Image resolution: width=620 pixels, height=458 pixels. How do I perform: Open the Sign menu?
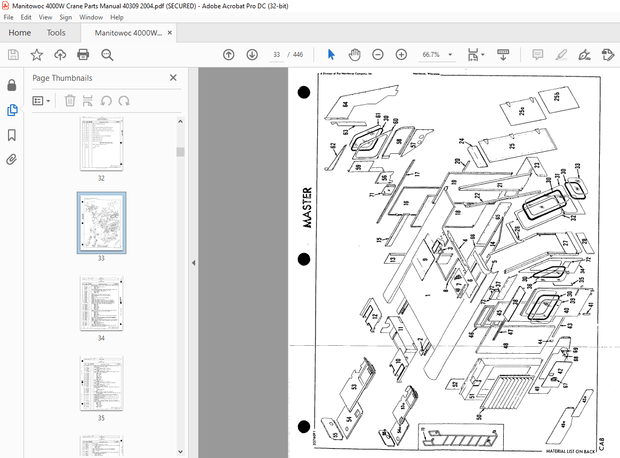tap(66, 17)
